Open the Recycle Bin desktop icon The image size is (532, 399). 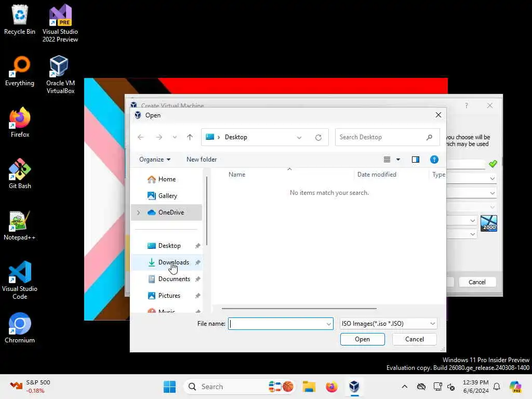click(x=20, y=20)
